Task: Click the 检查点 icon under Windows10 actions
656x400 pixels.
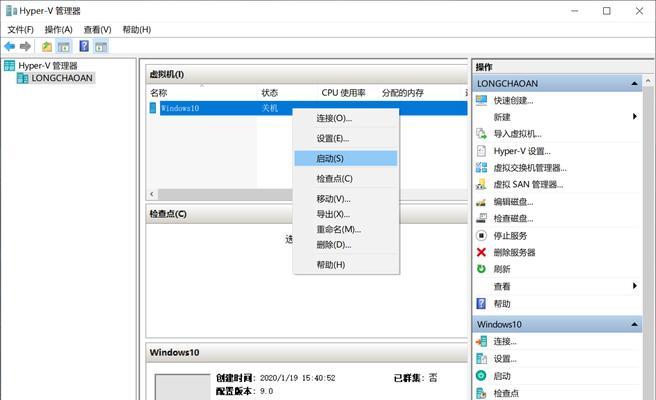Action: click(x=482, y=393)
